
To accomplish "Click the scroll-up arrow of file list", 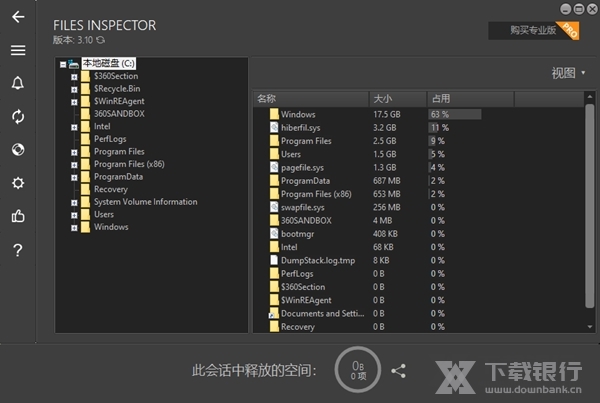I will tap(590, 97).
